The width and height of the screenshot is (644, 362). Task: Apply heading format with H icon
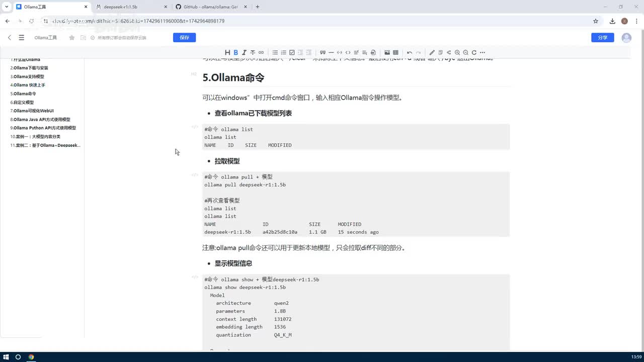pyautogui.click(x=227, y=52)
